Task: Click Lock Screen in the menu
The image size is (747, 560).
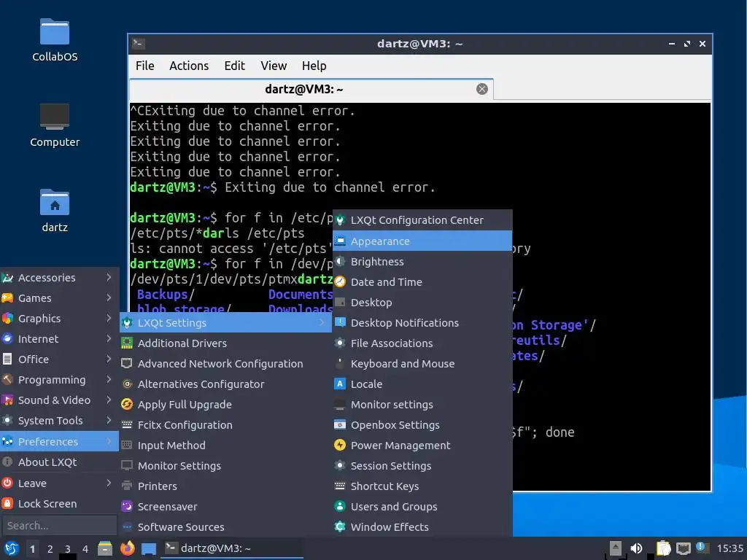Action: (59, 504)
